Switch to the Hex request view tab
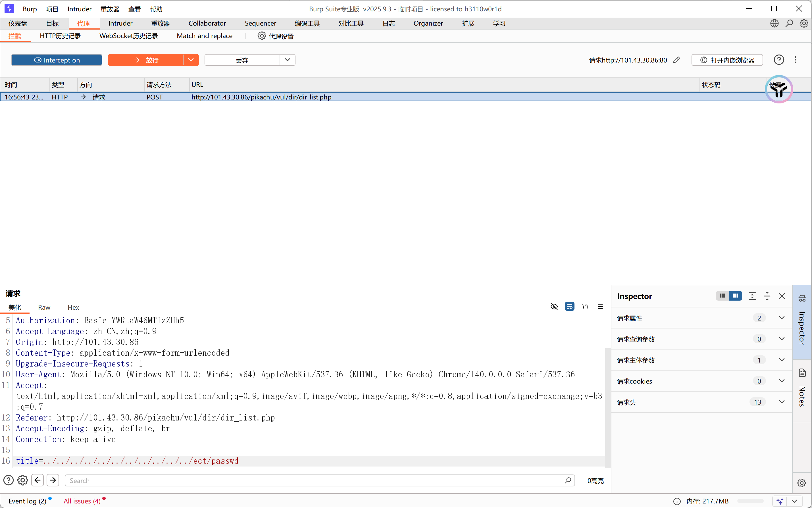Viewport: 812px width, 508px height. (73, 307)
